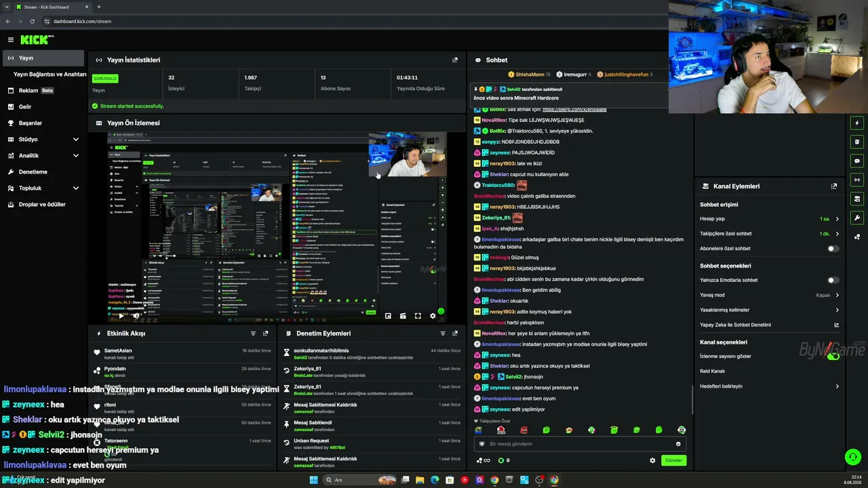868x488 pixels.
Task: Toggle theater mode on stream preview
Action: (x=403, y=316)
